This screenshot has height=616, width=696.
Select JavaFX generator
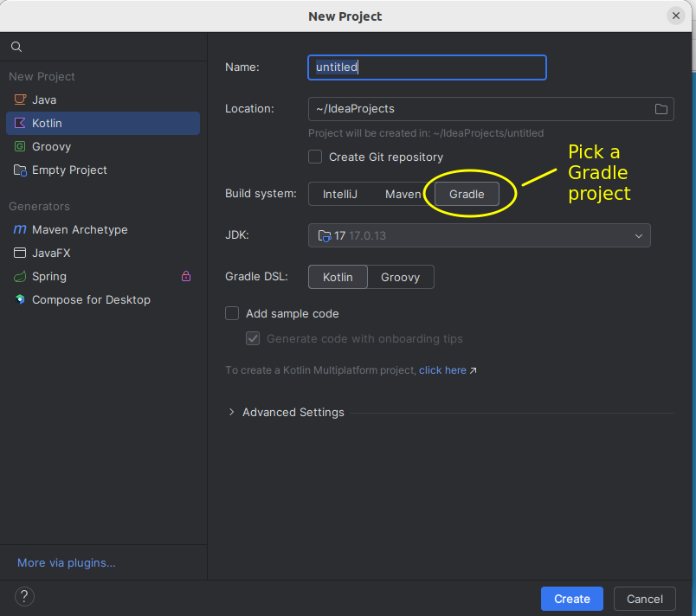point(103,253)
